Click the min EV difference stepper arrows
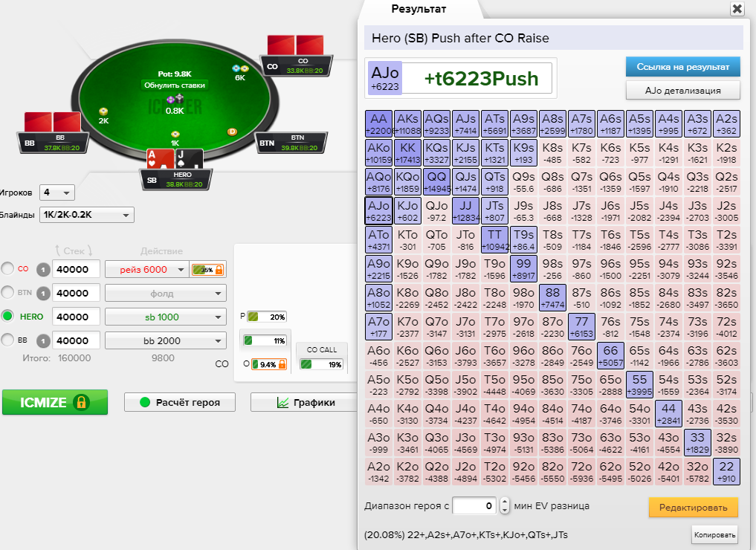The height and width of the screenshot is (550, 756). pos(504,505)
